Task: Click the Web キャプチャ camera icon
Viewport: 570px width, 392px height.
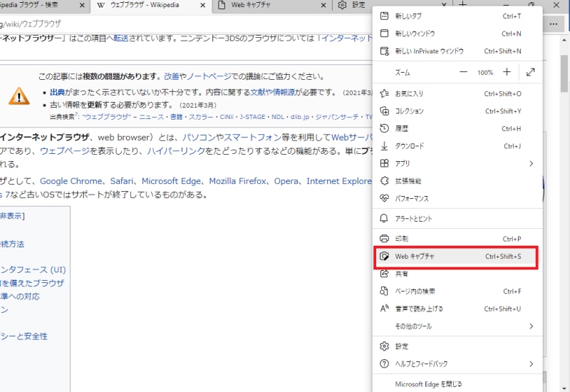Action: pos(385,256)
